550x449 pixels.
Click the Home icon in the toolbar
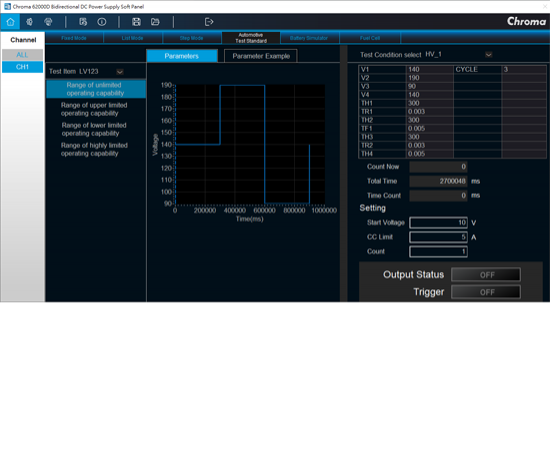[x=10, y=22]
